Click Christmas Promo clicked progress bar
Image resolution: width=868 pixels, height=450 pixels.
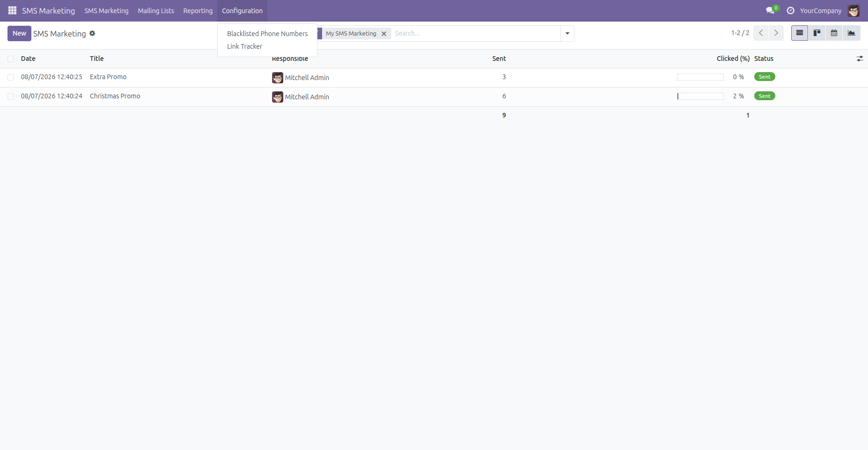(700, 96)
